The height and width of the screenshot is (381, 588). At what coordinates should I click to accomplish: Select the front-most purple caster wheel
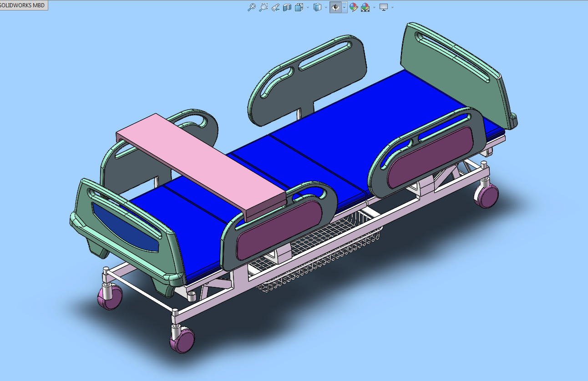182,340
